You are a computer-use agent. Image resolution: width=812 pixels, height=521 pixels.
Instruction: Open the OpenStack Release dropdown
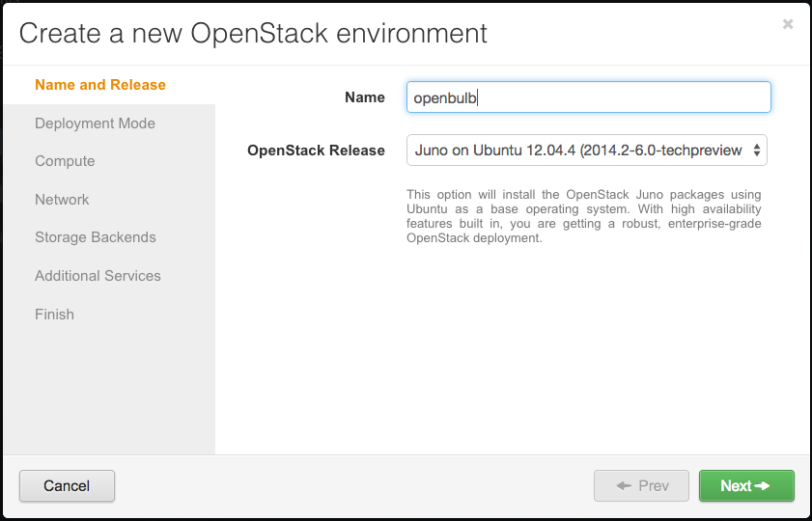click(x=587, y=151)
